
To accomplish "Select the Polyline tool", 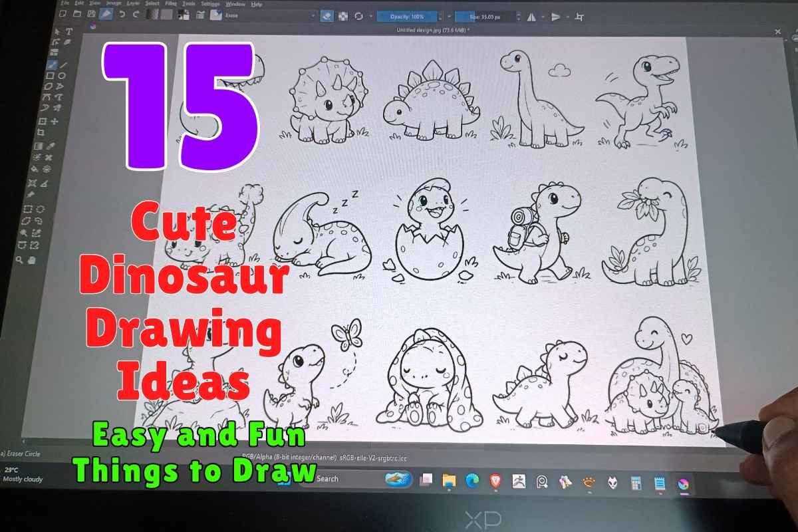I will pos(60,86).
